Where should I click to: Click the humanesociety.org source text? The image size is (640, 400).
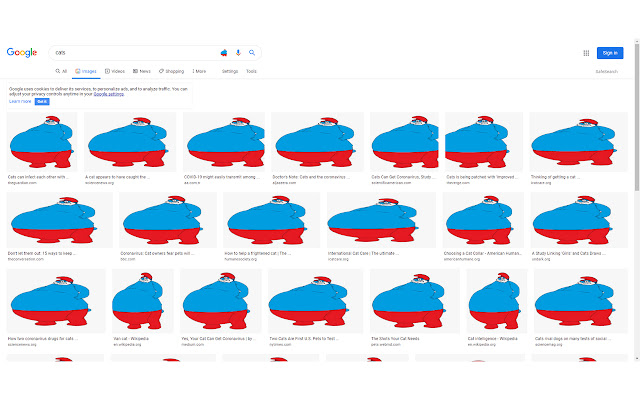(240, 259)
